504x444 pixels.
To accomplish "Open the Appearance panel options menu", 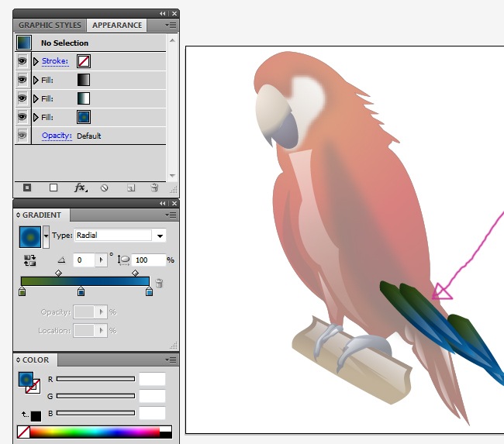I will coord(171,25).
